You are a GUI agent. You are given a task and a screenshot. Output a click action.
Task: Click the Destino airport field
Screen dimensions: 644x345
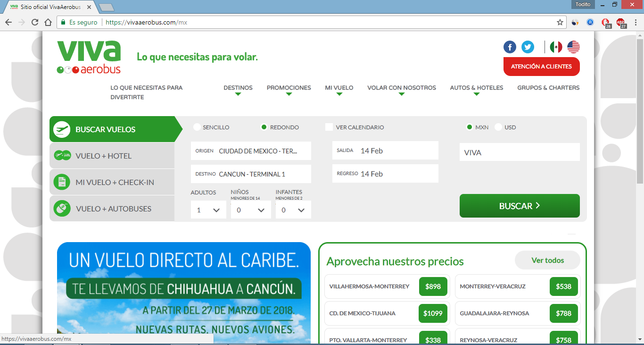(251, 174)
